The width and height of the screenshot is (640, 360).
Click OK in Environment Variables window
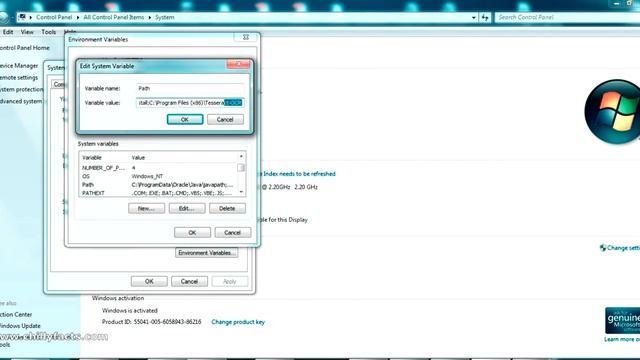[x=192, y=232]
